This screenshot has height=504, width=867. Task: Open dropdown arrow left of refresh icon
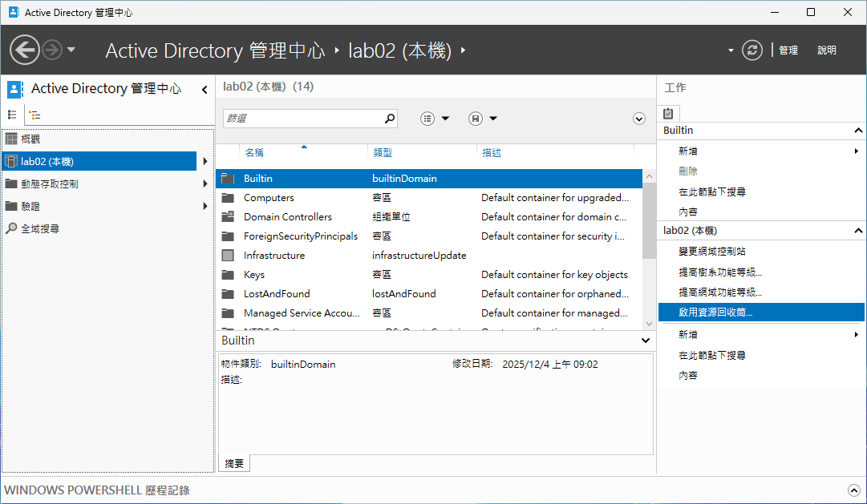click(x=731, y=50)
